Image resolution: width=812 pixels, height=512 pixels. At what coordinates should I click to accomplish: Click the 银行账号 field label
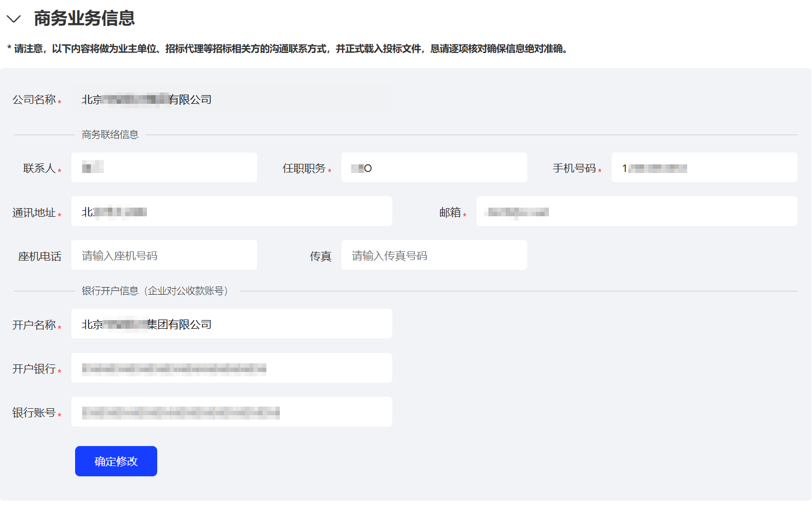coord(34,413)
